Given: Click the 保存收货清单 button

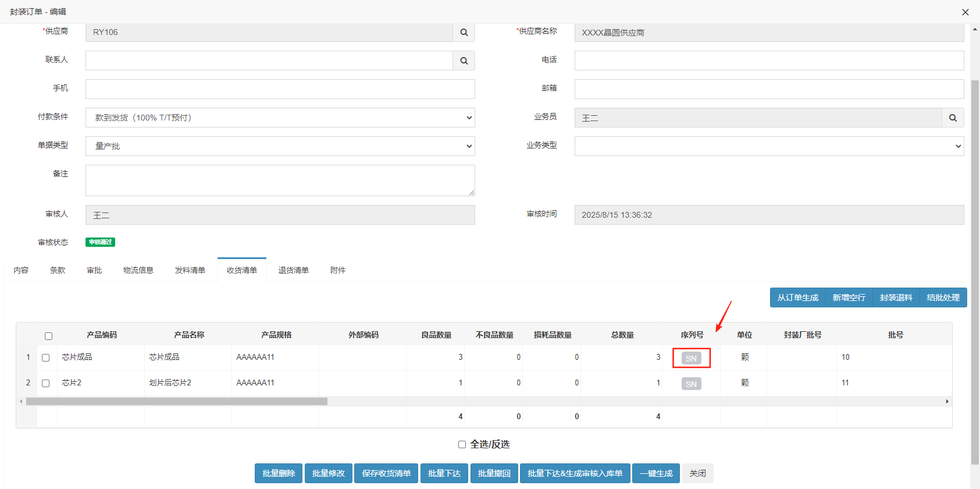Looking at the screenshot, I should pyautogui.click(x=386, y=473).
